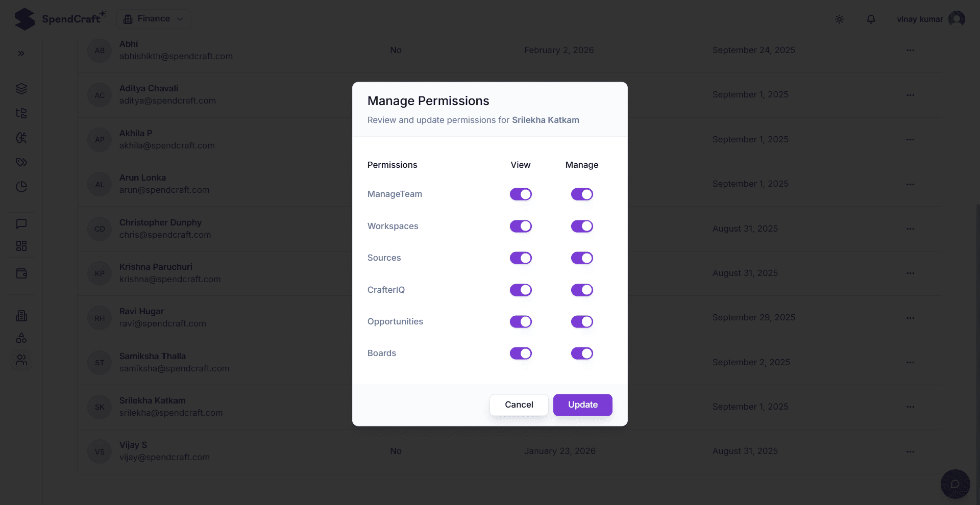
Task: Open the dashboard grid icon in sidebar
Action: [21, 246]
